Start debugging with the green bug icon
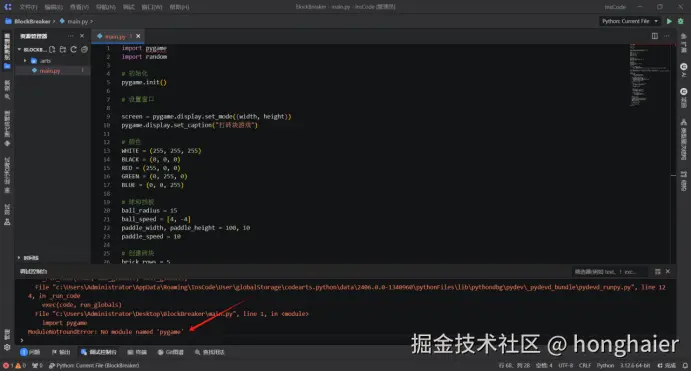Viewport: 692px width, 371px height. click(681, 21)
